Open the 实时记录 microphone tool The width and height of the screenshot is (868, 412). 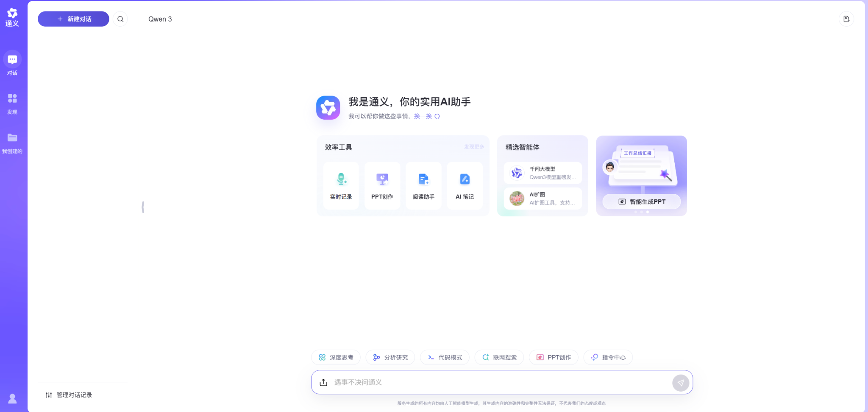click(x=341, y=185)
